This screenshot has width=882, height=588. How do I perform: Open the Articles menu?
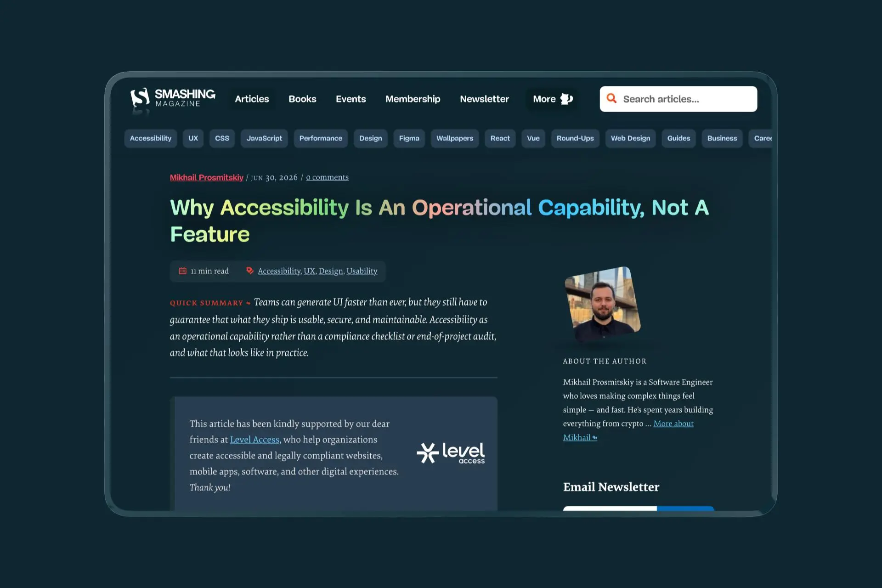(x=252, y=99)
